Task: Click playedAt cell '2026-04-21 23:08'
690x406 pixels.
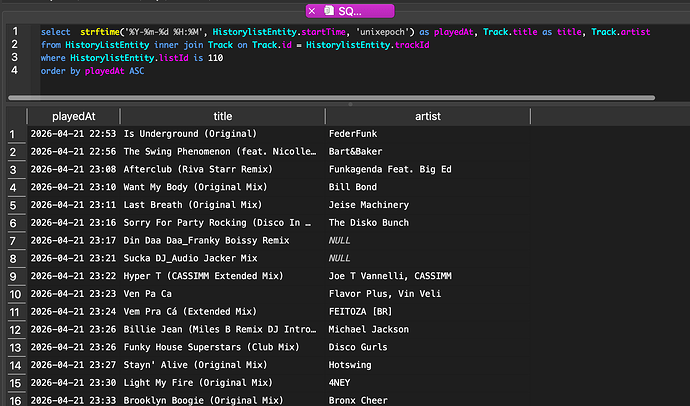Action: click(73, 169)
